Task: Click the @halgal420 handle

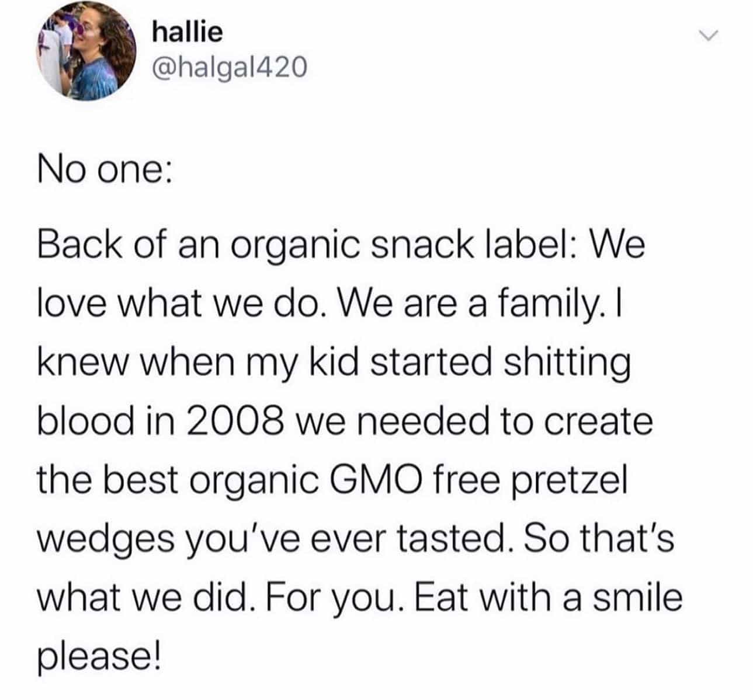Action: click(x=228, y=69)
